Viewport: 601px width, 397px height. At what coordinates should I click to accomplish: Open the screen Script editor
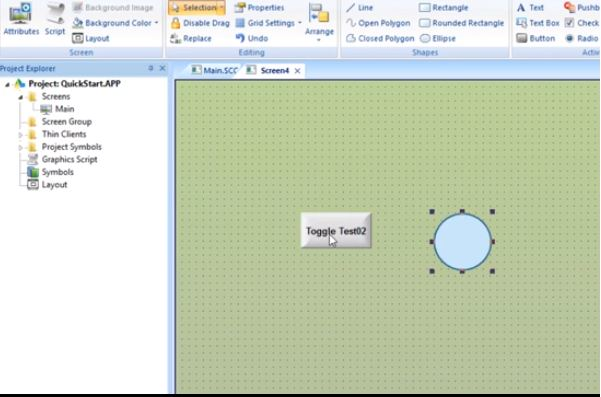click(55, 19)
